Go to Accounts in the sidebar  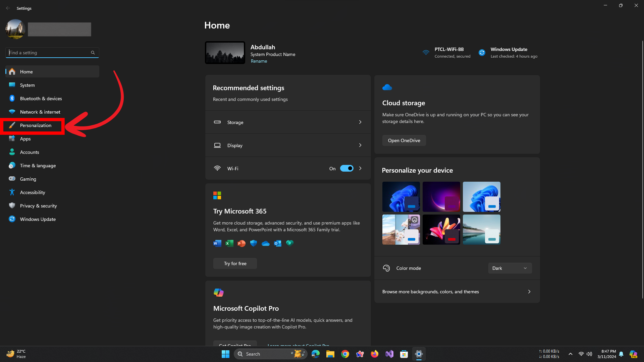click(30, 152)
